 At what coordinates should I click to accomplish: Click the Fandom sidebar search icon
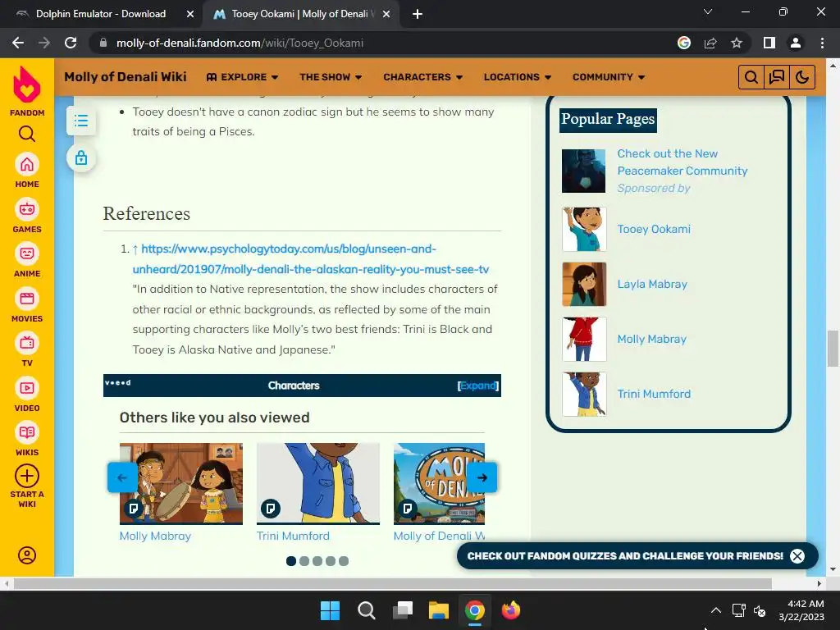click(27, 134)
